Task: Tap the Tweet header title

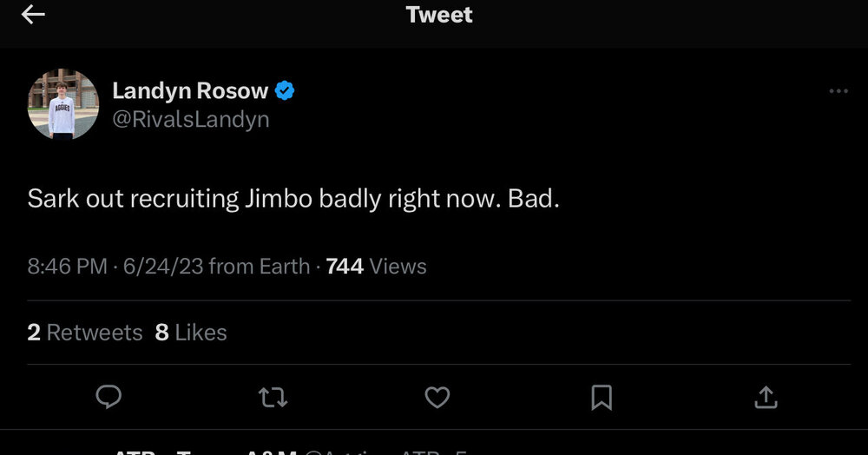Action: tap(439, 15)
